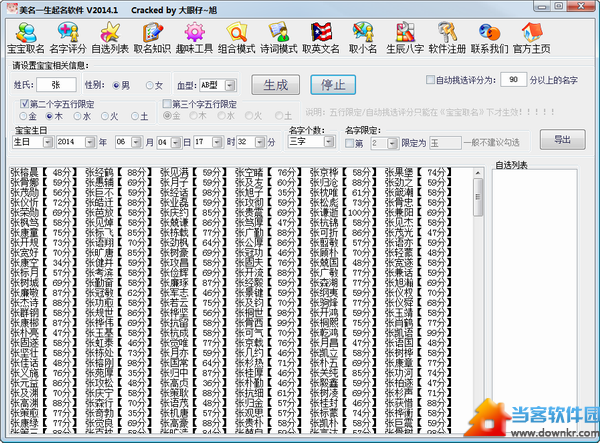This screenshot has width=600, height=443.
Task: Open the minute 32 dropdown
Action: tap(260, 142)
